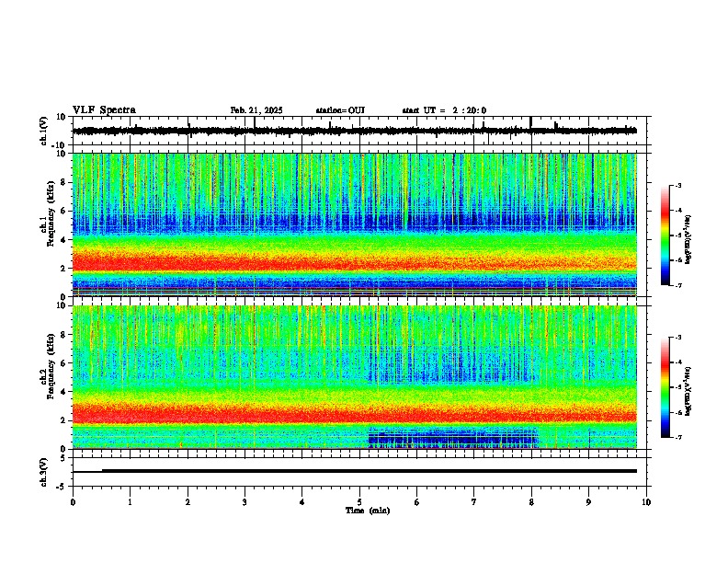
Task: Click the "5" tick on ch.3(V) axis
Action: pos(64,457)
